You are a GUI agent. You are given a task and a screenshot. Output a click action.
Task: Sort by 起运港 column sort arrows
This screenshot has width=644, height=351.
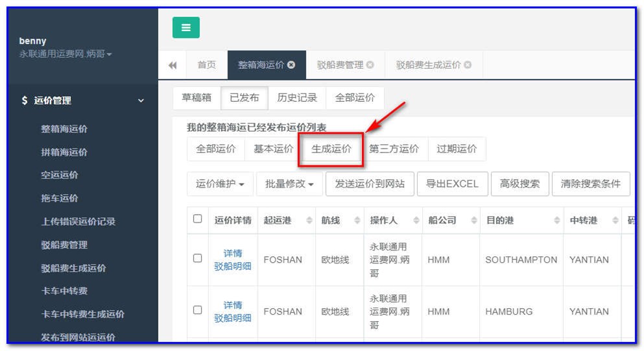click(x=309, y=221)
